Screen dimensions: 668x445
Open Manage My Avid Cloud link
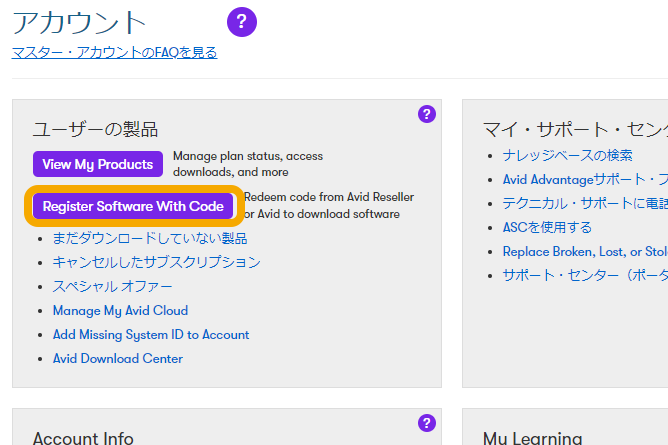point(120,310)
